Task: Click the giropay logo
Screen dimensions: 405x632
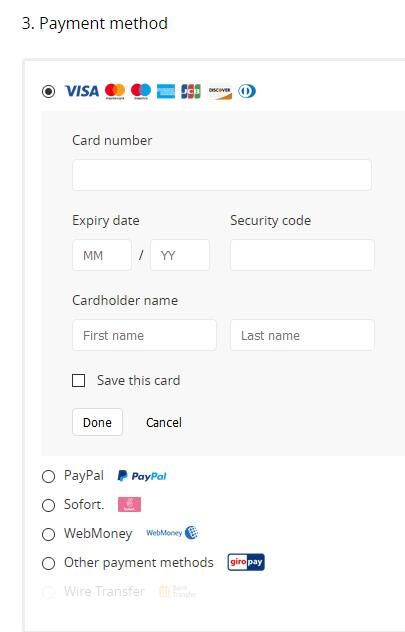Action: point(246,562)
